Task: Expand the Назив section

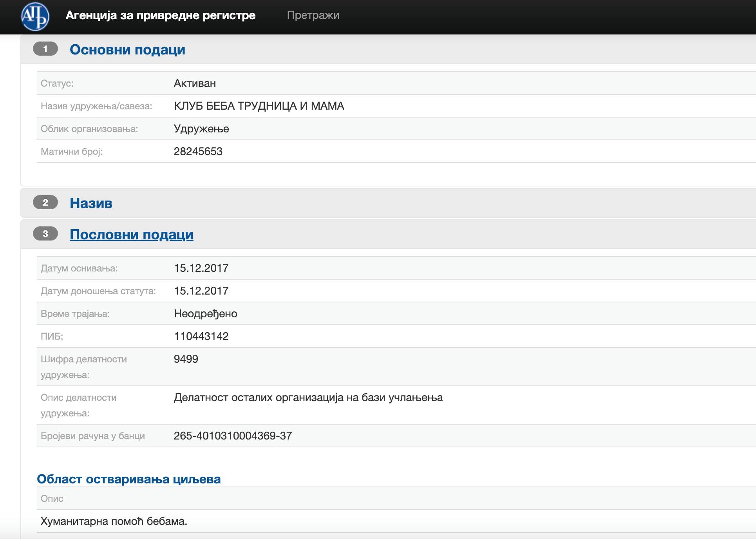Action: pyautogui.click(x=91, y=203)
